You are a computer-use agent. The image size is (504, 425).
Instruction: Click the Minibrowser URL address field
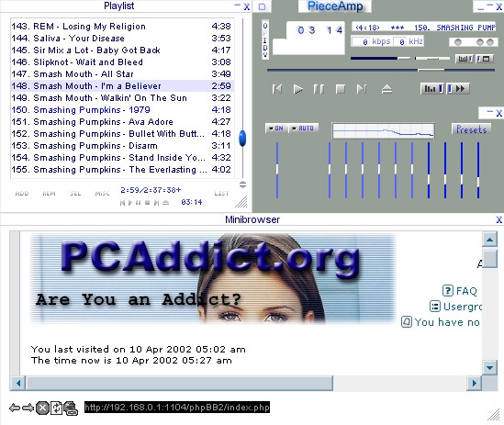click(x=177, y=408)
